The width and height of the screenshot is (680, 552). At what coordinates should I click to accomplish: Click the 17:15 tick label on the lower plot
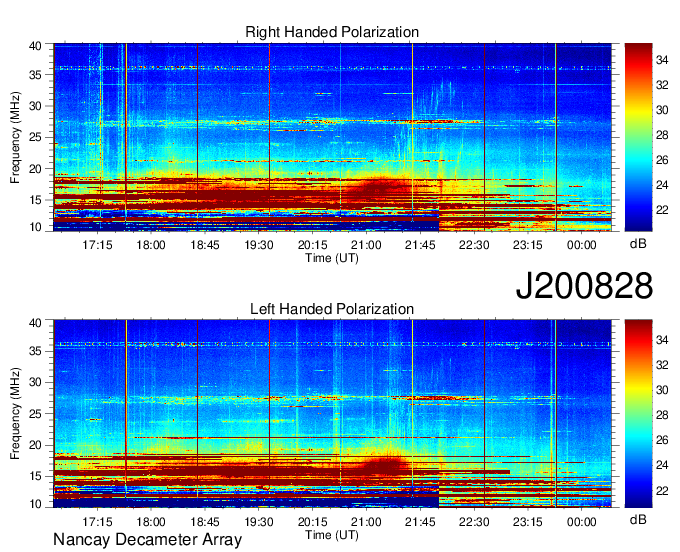97,522
